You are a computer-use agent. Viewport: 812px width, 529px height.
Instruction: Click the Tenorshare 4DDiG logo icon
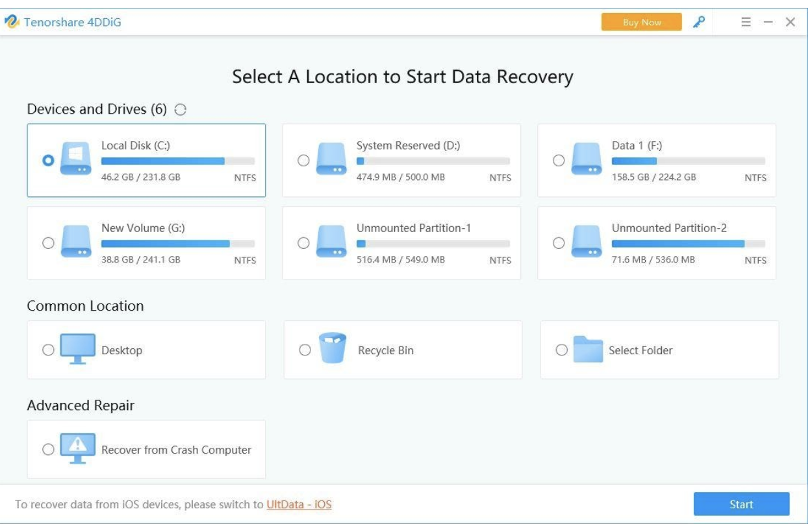(x=12, y=22)
